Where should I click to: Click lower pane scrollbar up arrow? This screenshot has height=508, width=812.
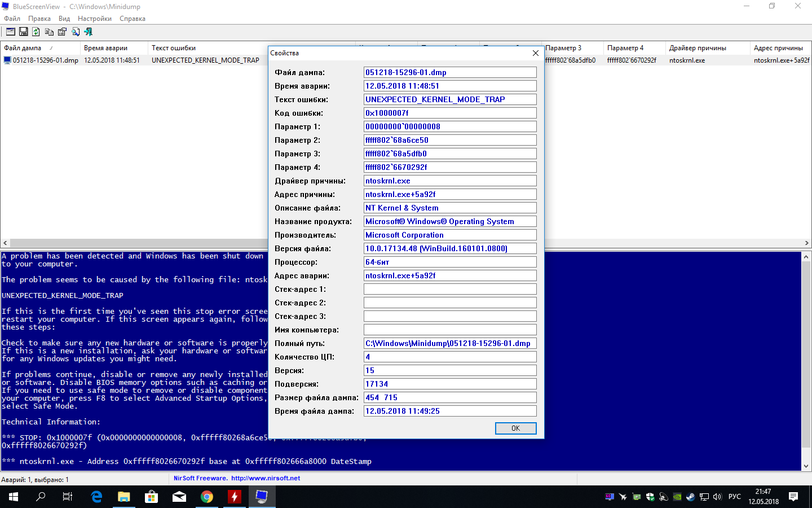[806, 256]
